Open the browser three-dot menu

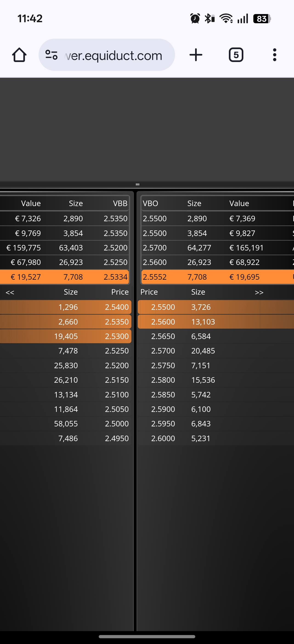[x=274, y=55]
